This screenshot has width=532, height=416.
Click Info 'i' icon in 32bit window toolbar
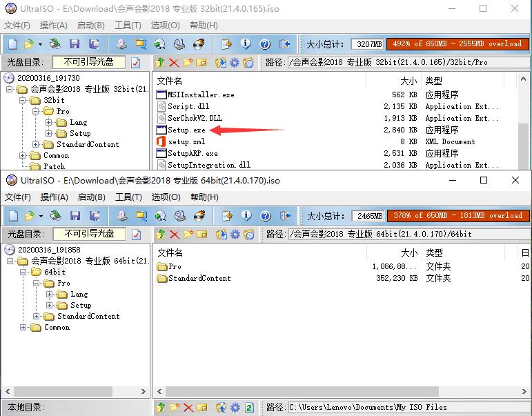[x=246, y=44]
